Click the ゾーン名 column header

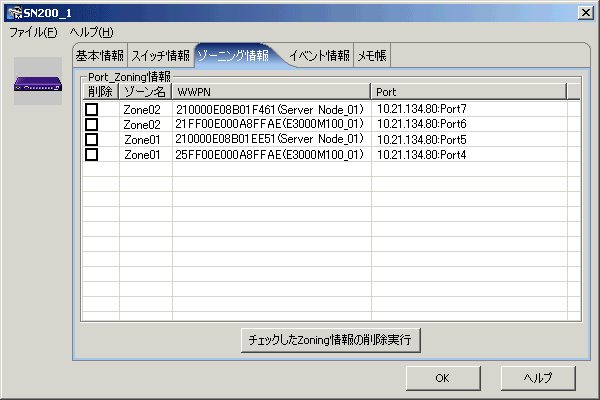pyautogui.click(x=145, y=92)
